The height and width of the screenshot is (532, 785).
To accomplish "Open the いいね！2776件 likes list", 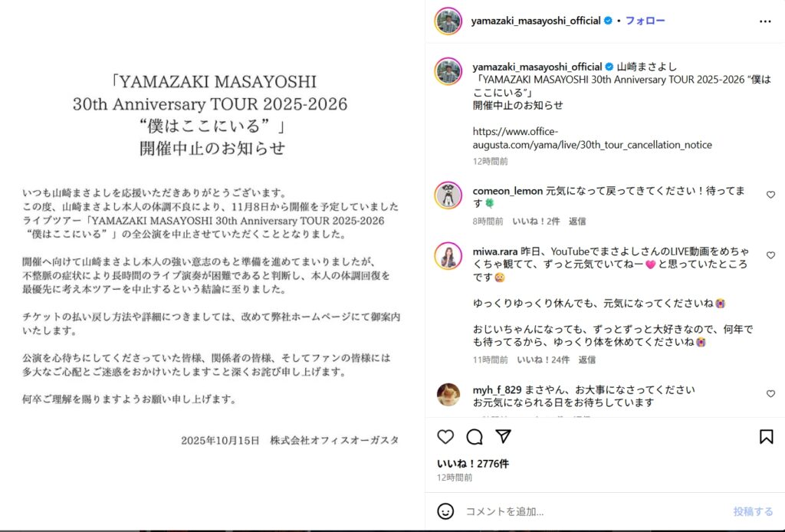I will coord(473,464).
